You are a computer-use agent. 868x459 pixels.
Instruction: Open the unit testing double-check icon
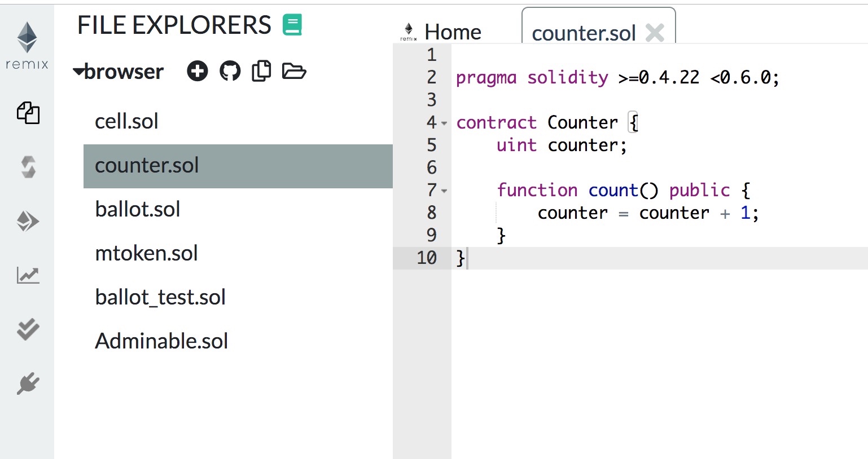tap(28, 329)
